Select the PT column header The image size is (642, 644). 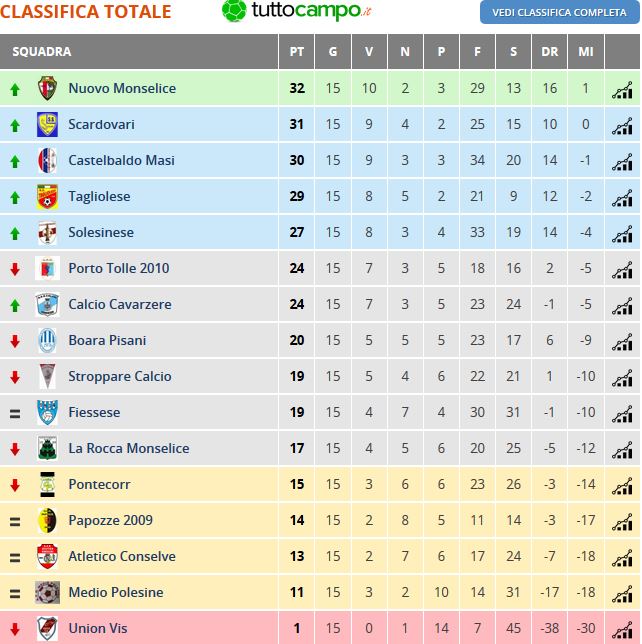297,52
